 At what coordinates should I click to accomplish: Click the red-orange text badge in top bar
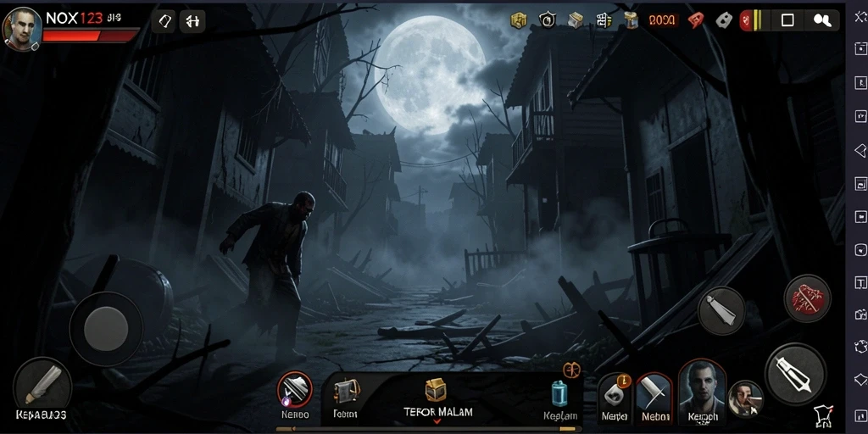[662, 20]
